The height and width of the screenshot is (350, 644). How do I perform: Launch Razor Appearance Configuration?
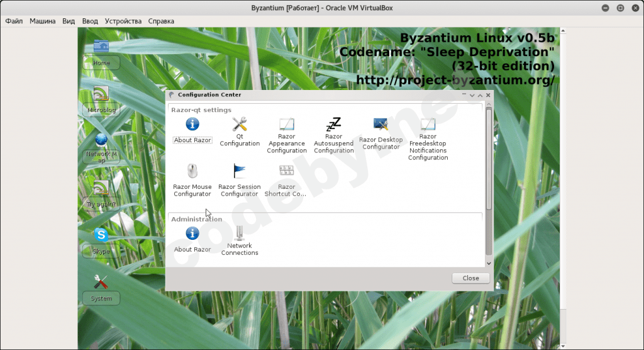click(x=287, y=136)
